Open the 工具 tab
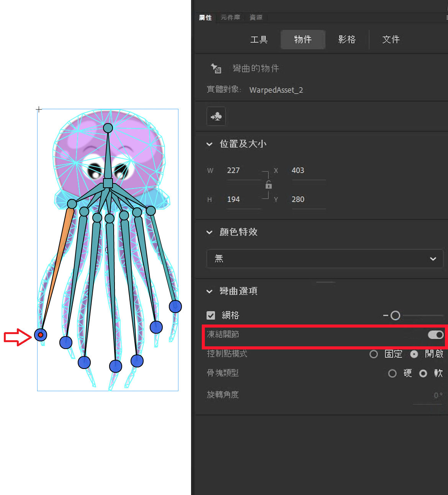This screenshot has width=448, height=495. (x=259, y=39)
